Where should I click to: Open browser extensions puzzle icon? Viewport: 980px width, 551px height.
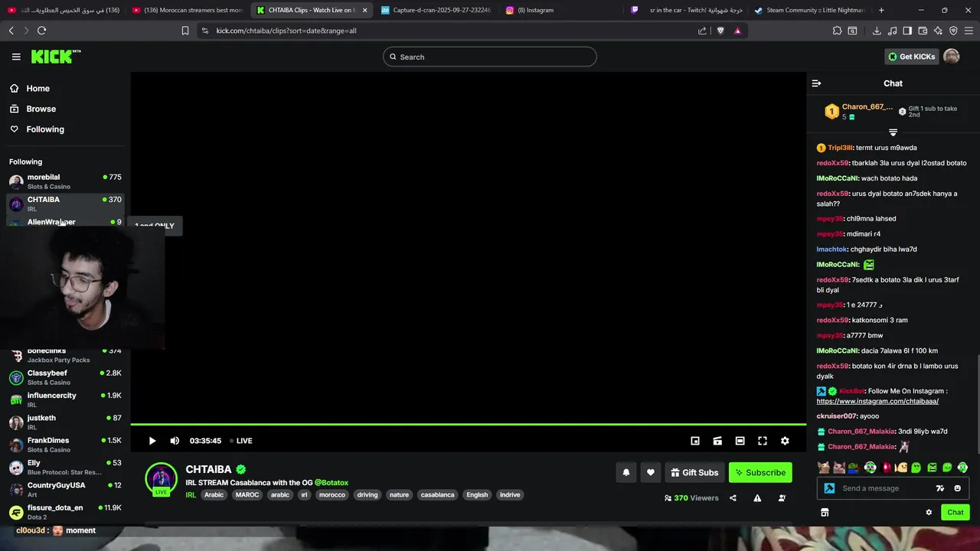click(x=837, y=31)
